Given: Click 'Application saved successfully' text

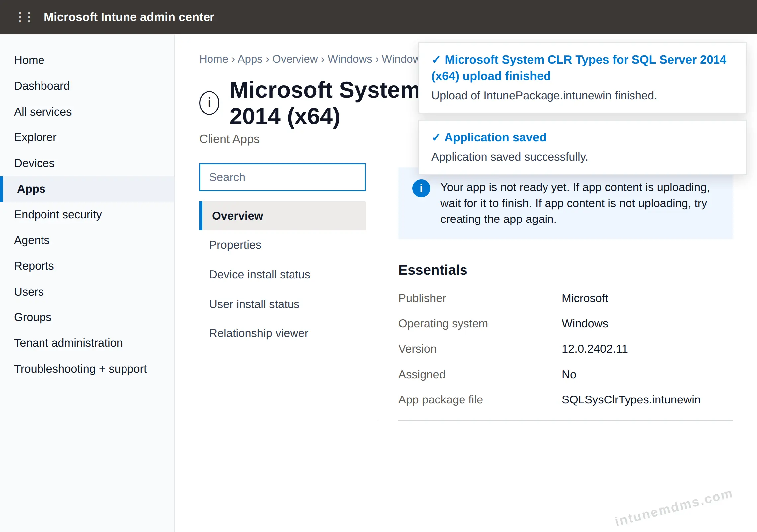Looking at the screenshot, I should [510, 157].
